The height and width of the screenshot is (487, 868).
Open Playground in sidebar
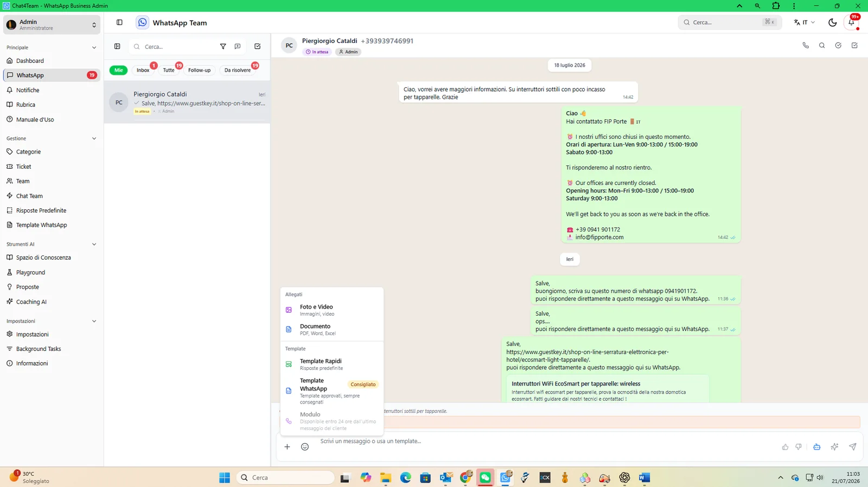coord(52,272)
